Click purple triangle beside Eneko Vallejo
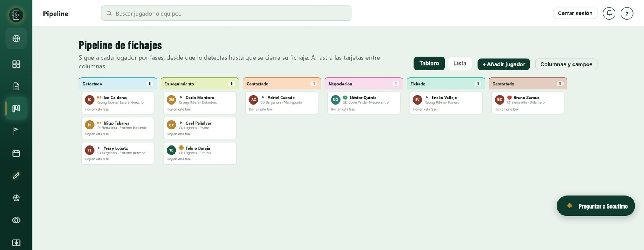 click(427, 98)
